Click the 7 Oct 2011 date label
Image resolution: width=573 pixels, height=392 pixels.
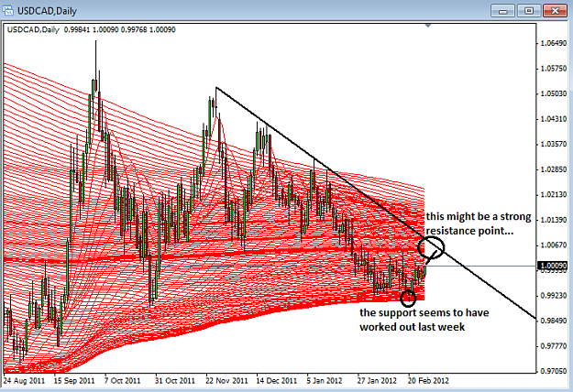pos(123,381)
